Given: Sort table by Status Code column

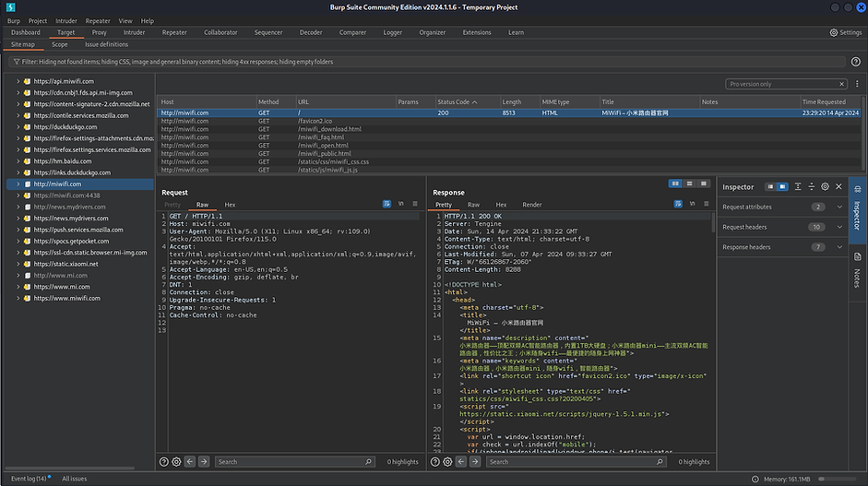Looking at the screenshot, I should (x=466, y=101).
